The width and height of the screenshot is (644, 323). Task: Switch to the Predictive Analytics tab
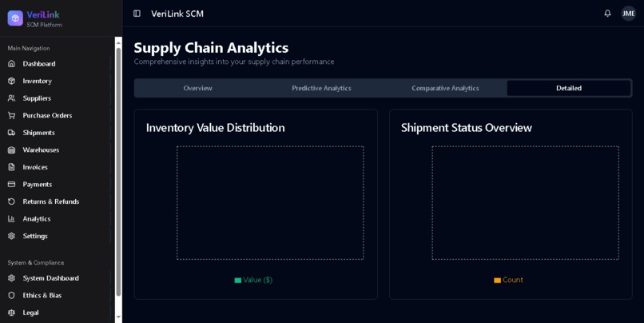point(321,88)
